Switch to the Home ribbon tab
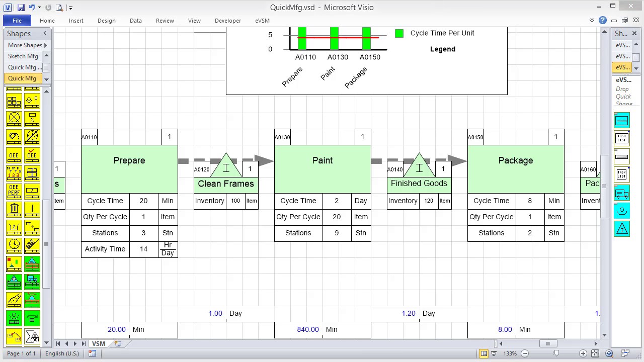Image resolution: width=644 pixels, height=362 pixels. click(x=47, y=21)
